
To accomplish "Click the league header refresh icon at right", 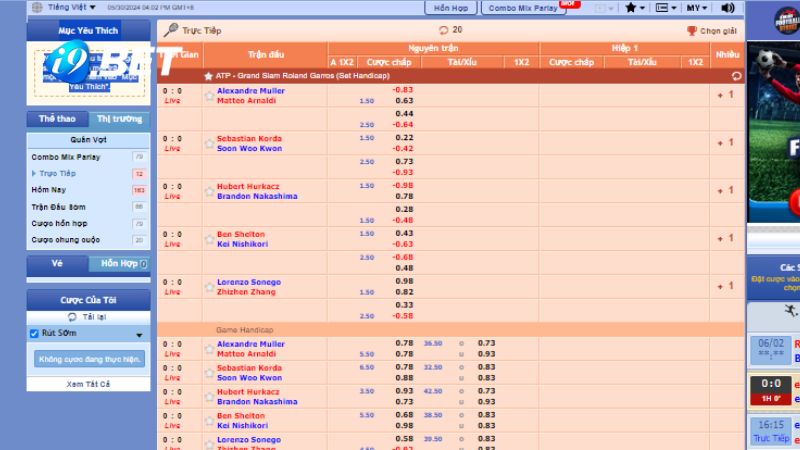I will tap(736, 75).
